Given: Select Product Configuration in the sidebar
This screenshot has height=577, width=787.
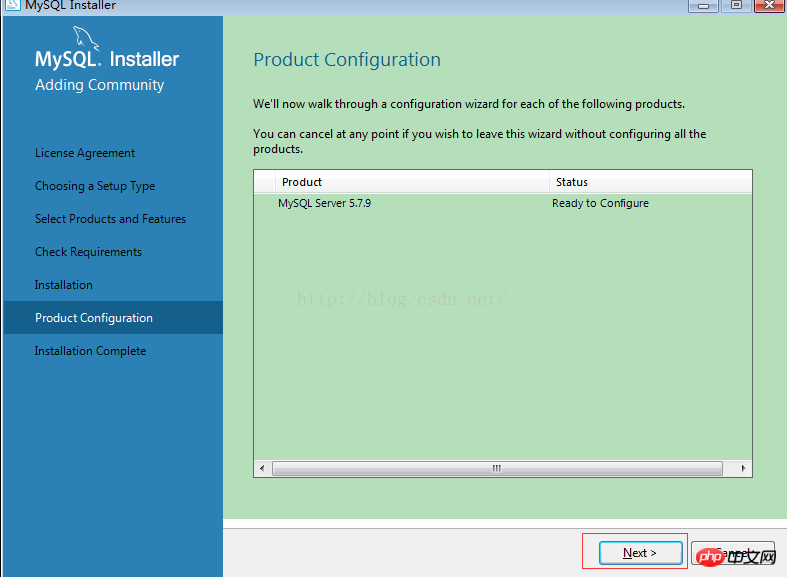Looking at the screenshot, I should tap(113, 318).
